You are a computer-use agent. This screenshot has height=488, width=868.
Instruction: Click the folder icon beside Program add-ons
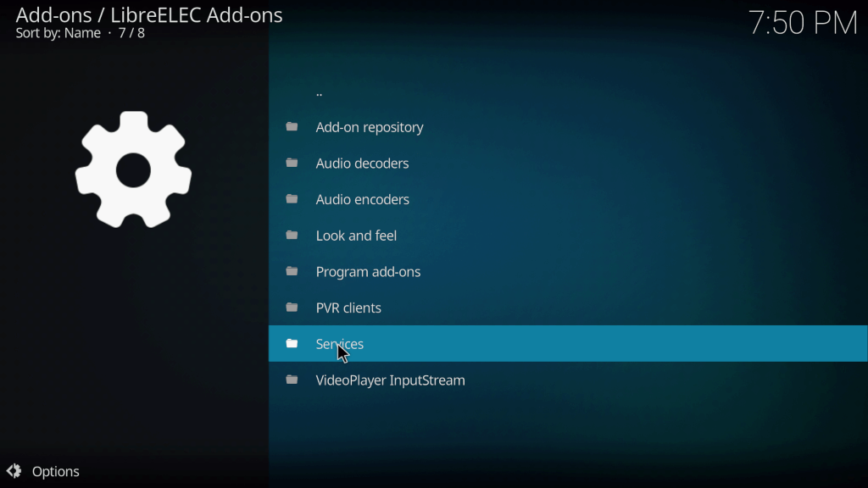click(x=292, y=271)
